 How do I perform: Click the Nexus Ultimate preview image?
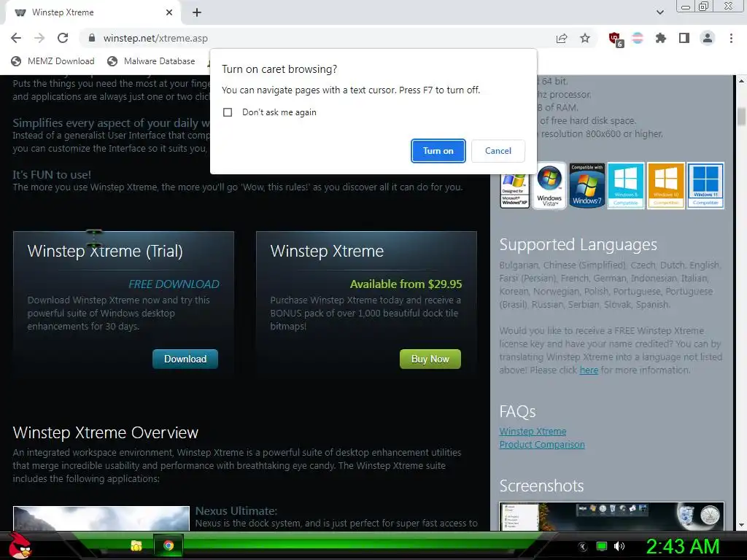point(101,518)
